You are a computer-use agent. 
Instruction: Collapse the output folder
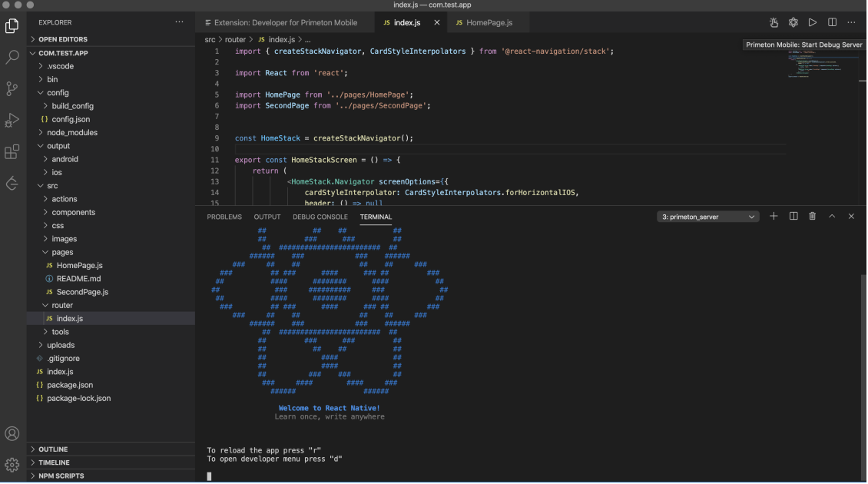coord(58,146)
